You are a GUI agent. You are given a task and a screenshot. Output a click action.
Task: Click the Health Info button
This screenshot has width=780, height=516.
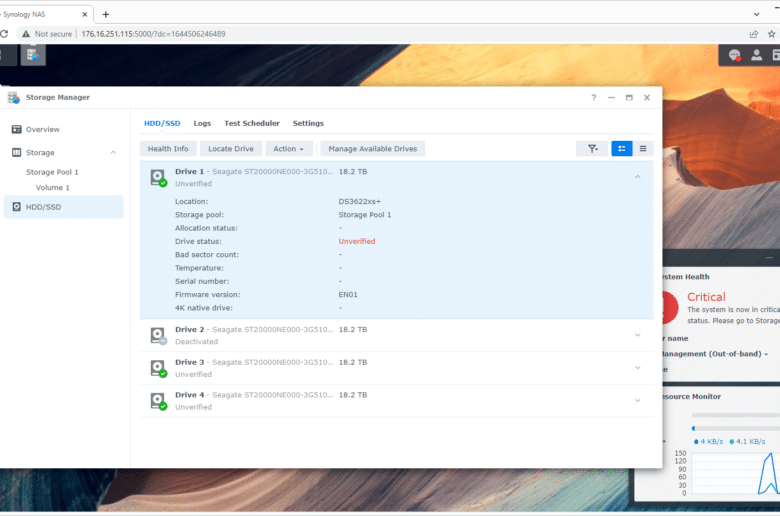pos(168,149)
